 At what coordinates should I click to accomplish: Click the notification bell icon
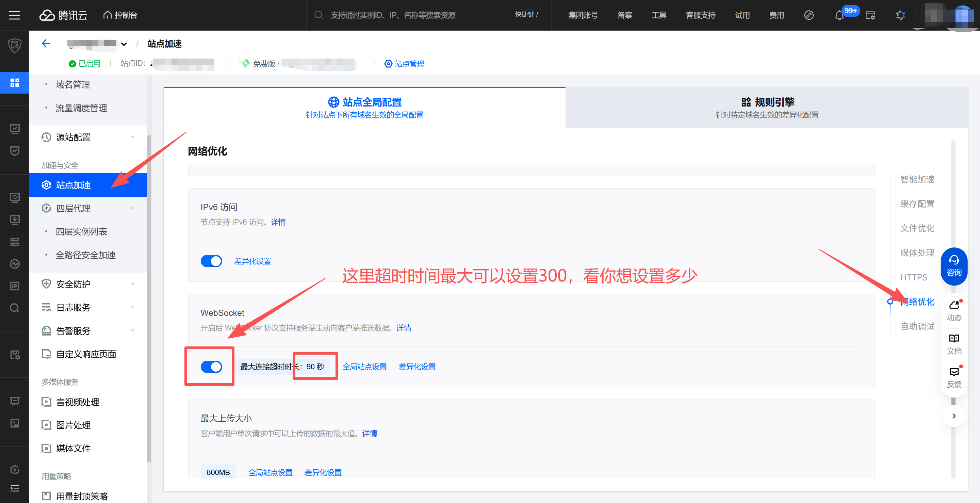[839, 16]
